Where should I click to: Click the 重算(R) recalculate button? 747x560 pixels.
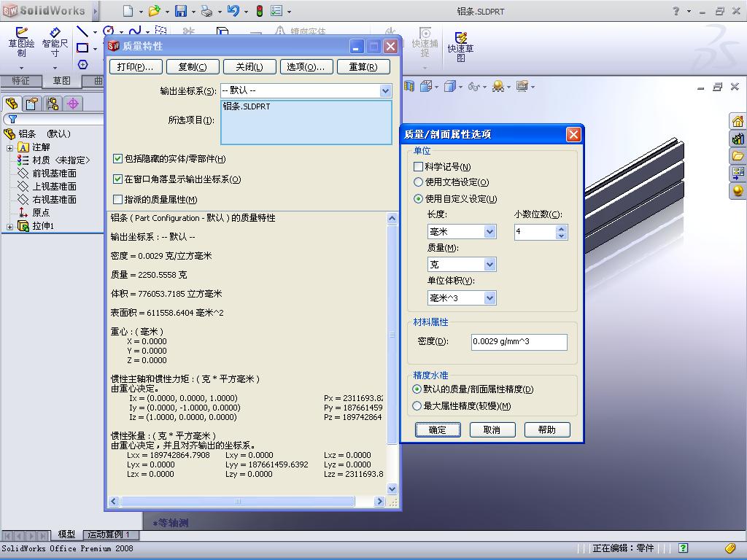(x=363, y=66)
